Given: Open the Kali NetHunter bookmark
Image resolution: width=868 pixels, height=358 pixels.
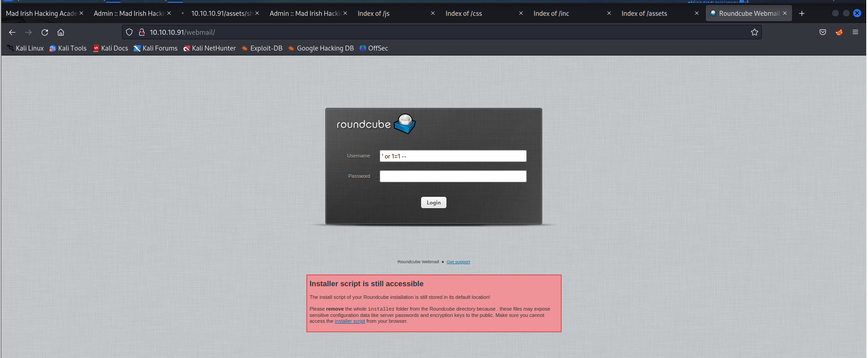Looking at the screenshot, I should coord(209,48).
